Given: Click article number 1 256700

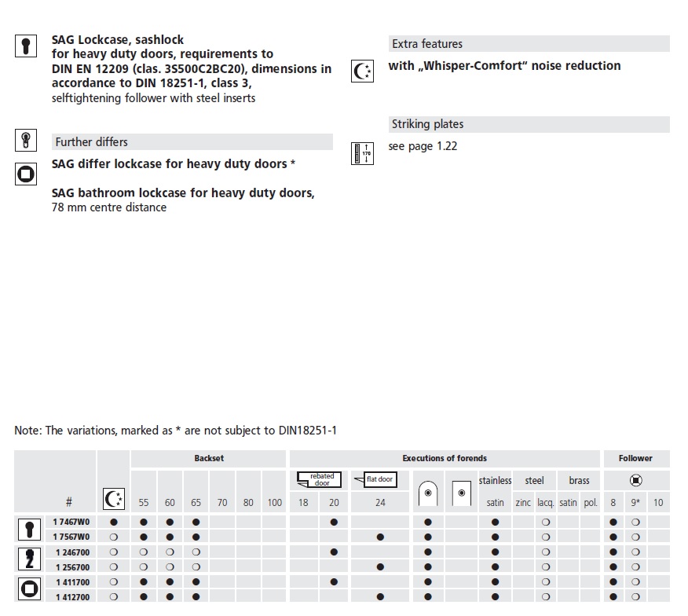Looking at the screenshot, I should [x=72, y=567].
